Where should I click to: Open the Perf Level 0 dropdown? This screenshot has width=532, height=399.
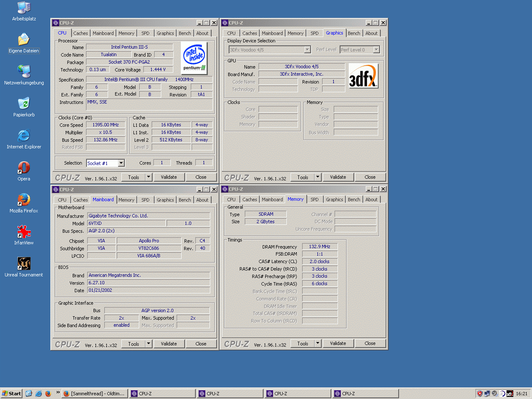point(377,50)
